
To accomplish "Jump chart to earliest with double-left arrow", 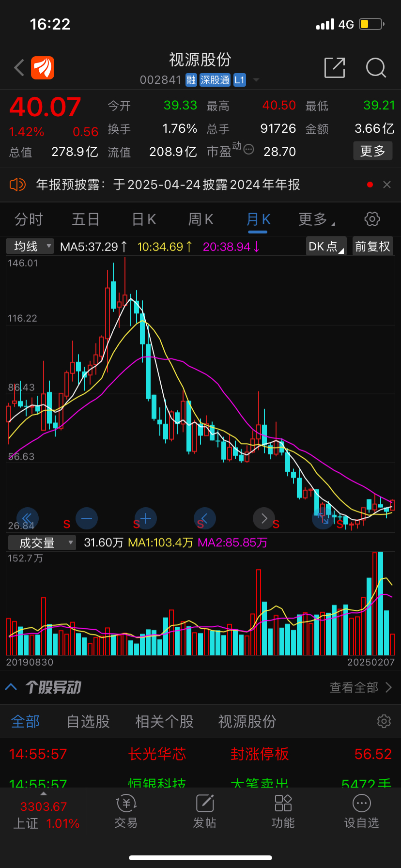I will [27, 519].
